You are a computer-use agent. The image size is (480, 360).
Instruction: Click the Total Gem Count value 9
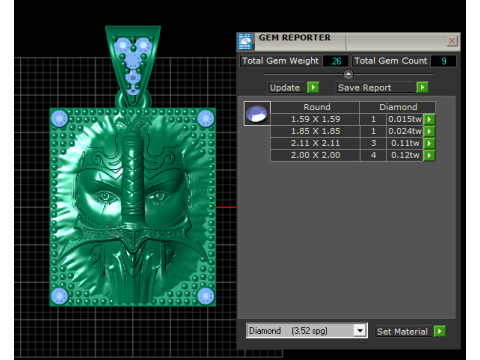click(x=443, y=61)
